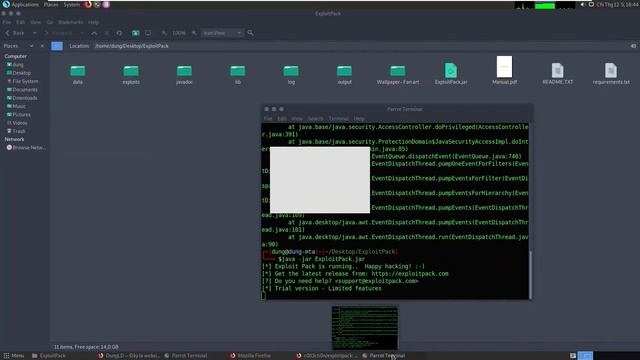Viewport: 640px width, 360px height.
Task: Open the Icon View mode dropdown
Action: pos(222,33)
